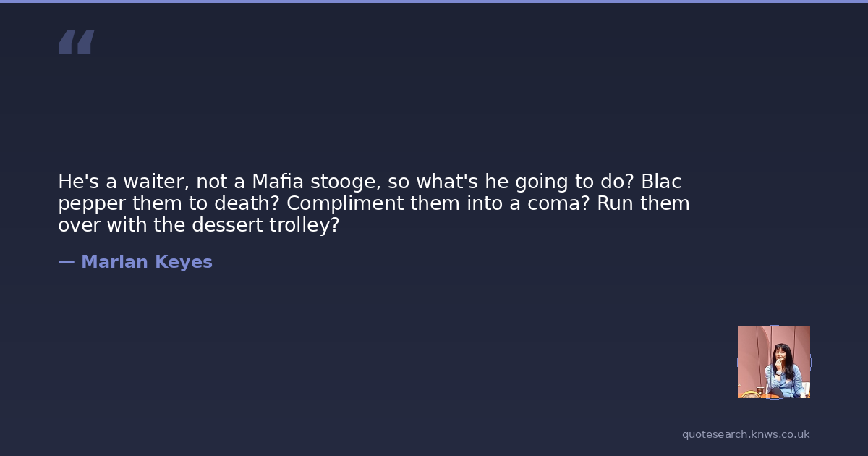The image size is (868, 456).
Task: Click the large quotation mark icon
Action: pos(76,43)
